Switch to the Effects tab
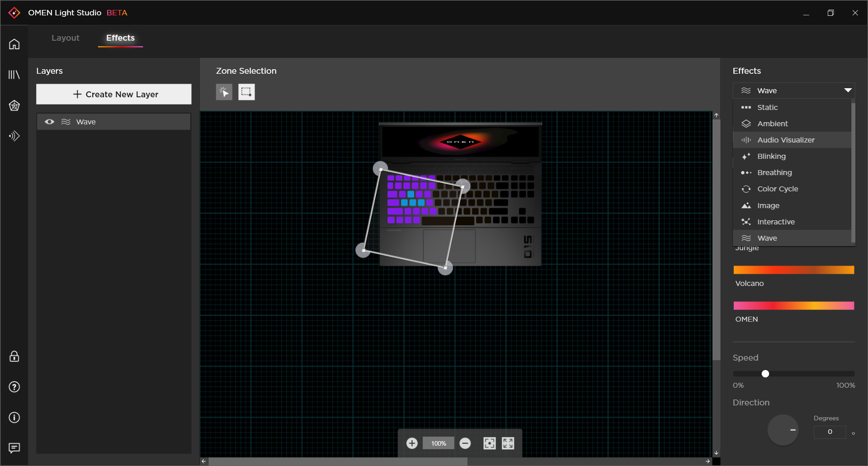The image size is (868, 466). coord(120,38)
